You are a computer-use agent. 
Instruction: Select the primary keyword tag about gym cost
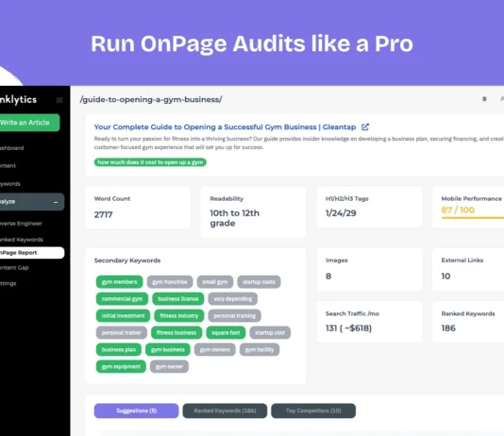click(x=150, y=162)
